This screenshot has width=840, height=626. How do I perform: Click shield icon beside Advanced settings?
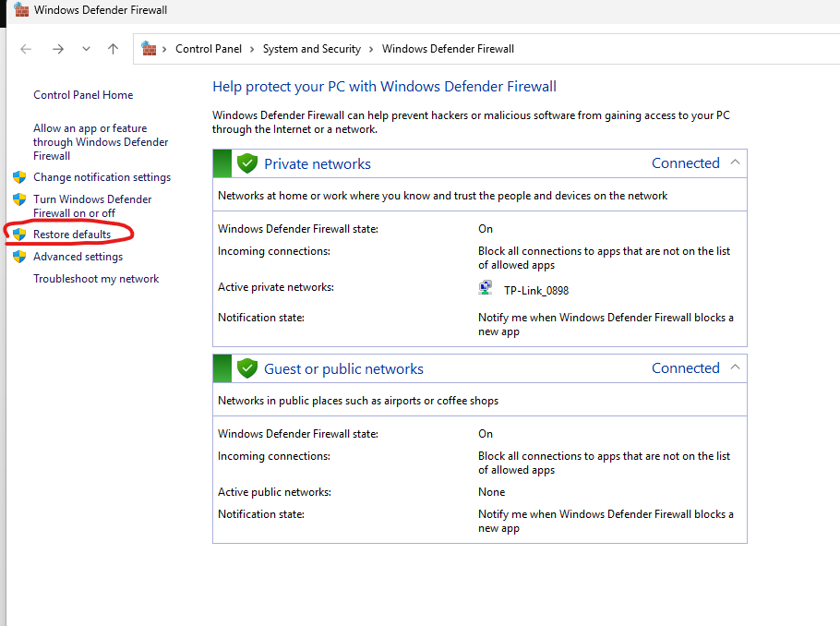pos(19,257)
